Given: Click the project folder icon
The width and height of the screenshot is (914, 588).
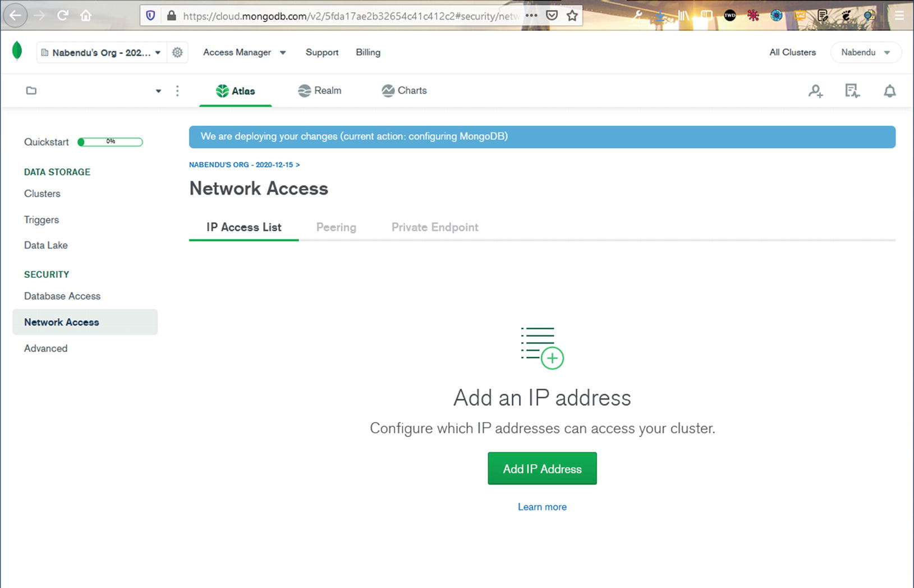Looking at the screenshot, I should [31, 91].
